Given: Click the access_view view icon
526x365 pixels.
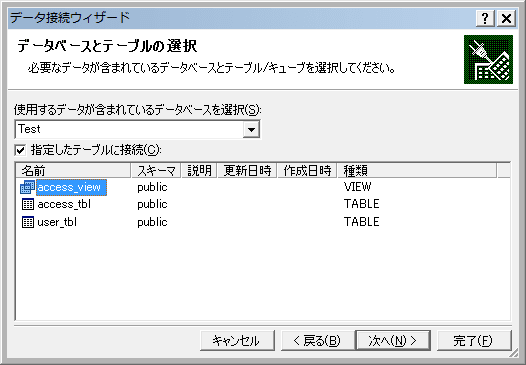Looking at the screenshot, I should tap(27, 187).
